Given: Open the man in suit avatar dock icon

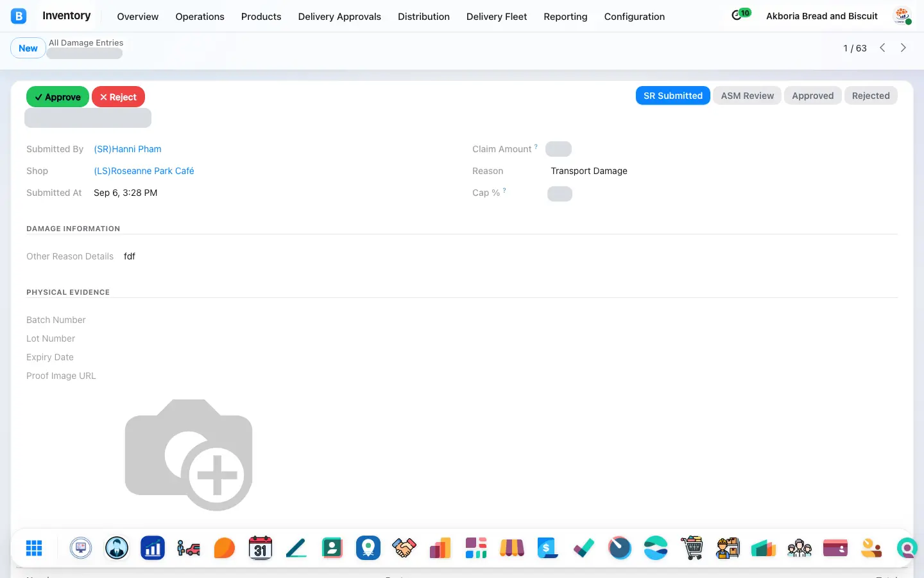Looking at the screenshot, I should tap(117, 548).
